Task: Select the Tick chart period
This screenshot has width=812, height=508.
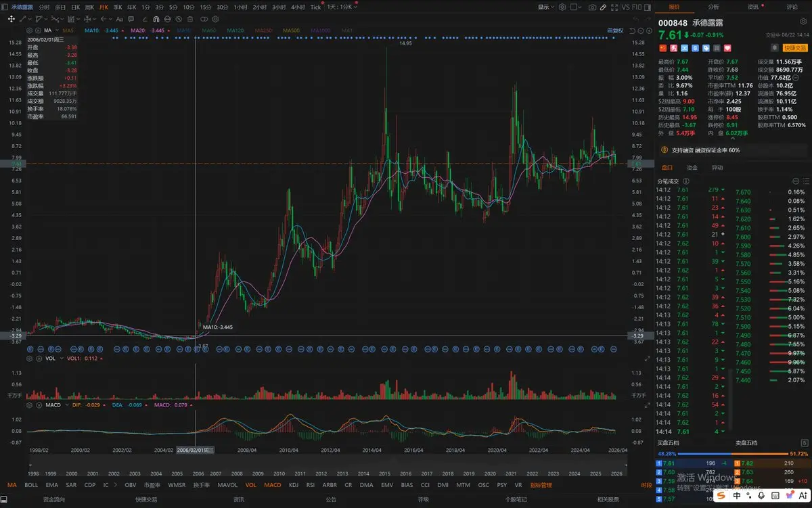Action: pyautogui.click(x=315, y=7)
